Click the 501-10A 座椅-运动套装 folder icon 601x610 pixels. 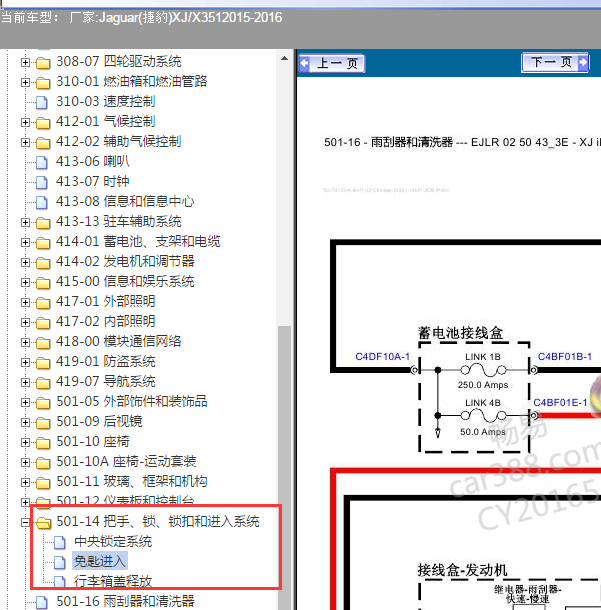[43, 463]
